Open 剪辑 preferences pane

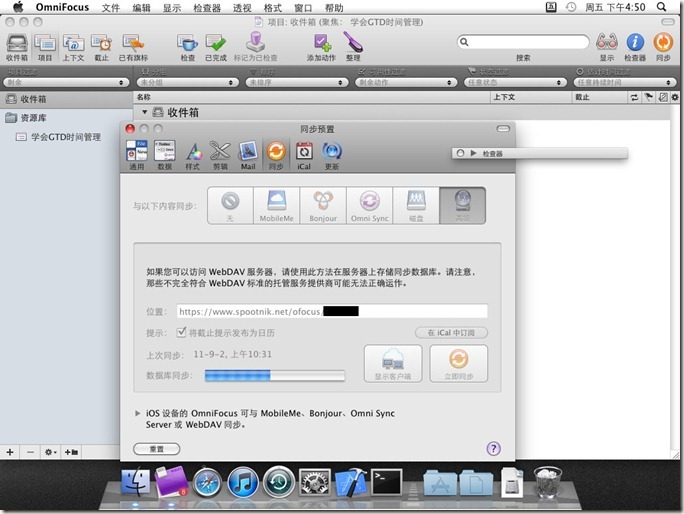point(220,155)
